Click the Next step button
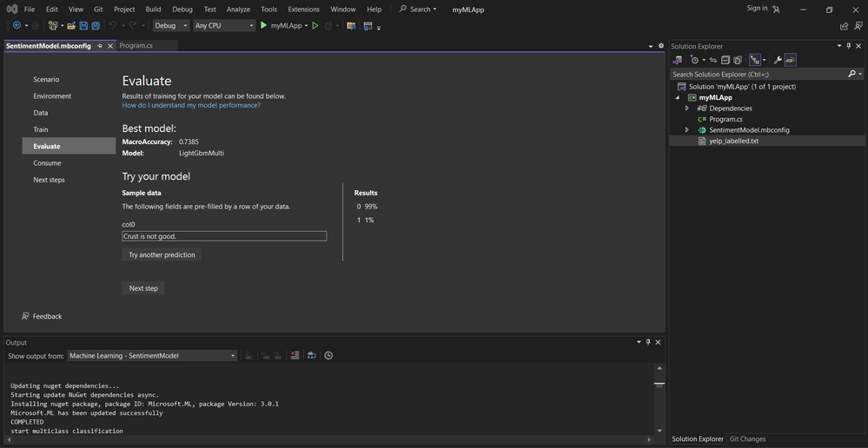 pos(143,288)
